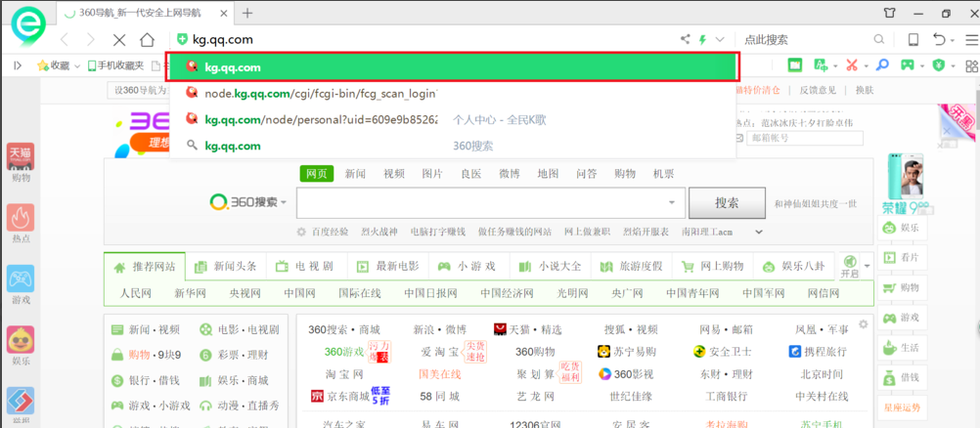980x428 pixels.
Task: Switch to the 图片 search tab
Action: (x=432, y=174)
